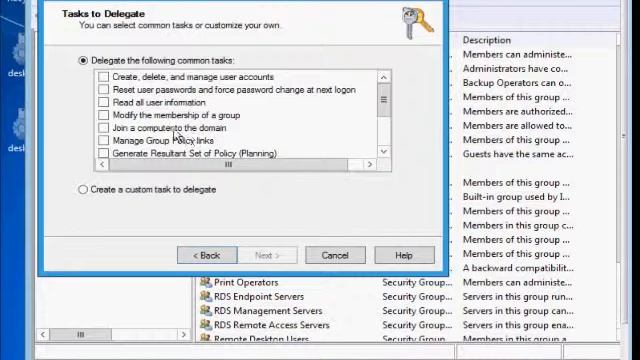Click the tree pane horizontal scrollbar thumb
Image resolution: width=640 pixels, height=360 pixels.
click(x=80, y=335)
